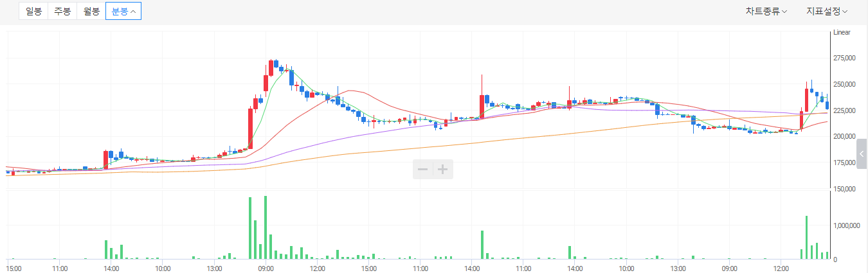Open the 지표설정 indicator settings dropdown
The height and width of the screenshot is (273, 868).
pyautogui.click(x=827, y=11)
